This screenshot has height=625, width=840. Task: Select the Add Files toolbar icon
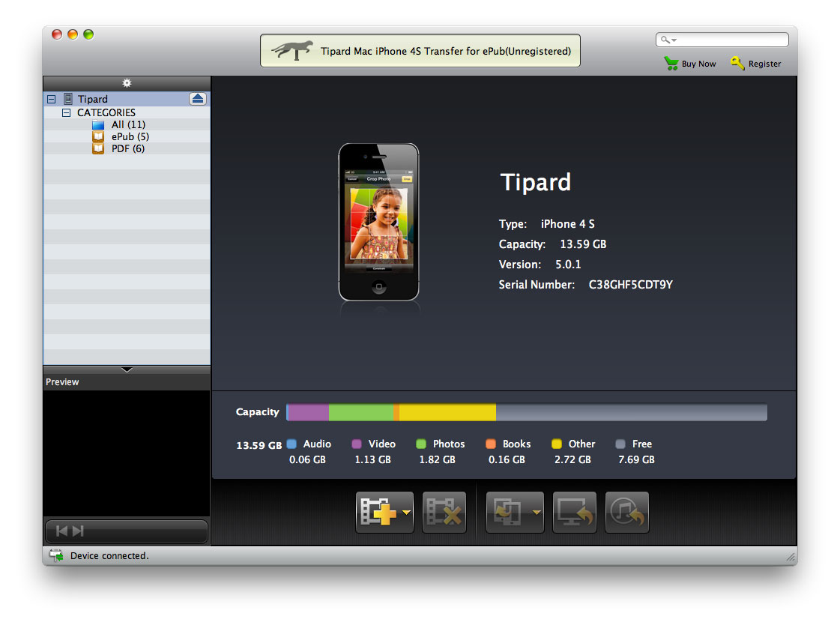pyautogui.click(x=381, y=512)
